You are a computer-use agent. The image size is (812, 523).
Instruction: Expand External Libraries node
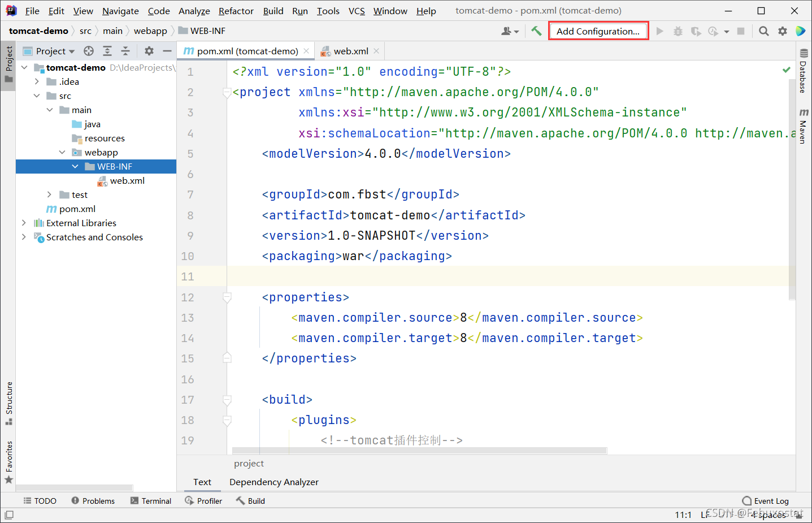[x=24, y=223]
